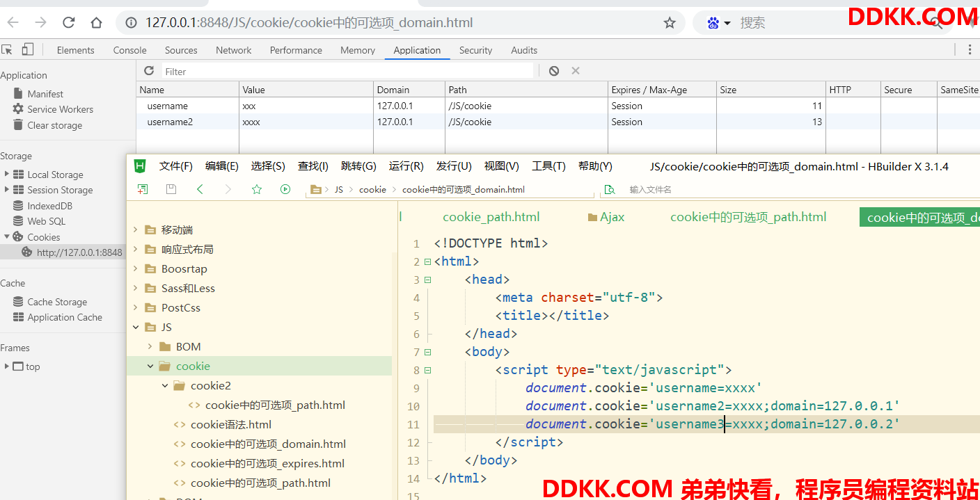Click the Baidu paw search engine icon

click(713, 23)
